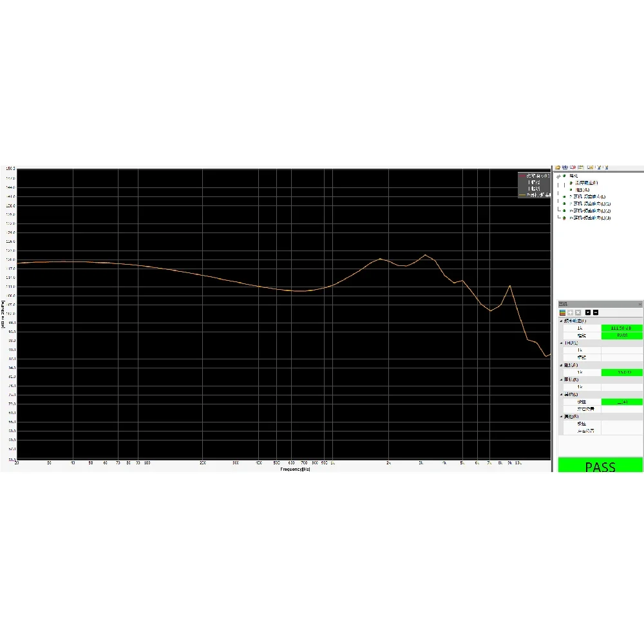Click the delete (X) icon in the results panel
644x644 pixels.
578,313
